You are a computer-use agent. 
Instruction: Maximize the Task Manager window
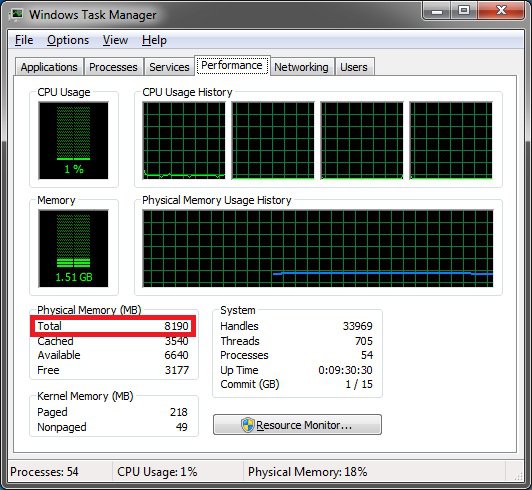(464, 11)
